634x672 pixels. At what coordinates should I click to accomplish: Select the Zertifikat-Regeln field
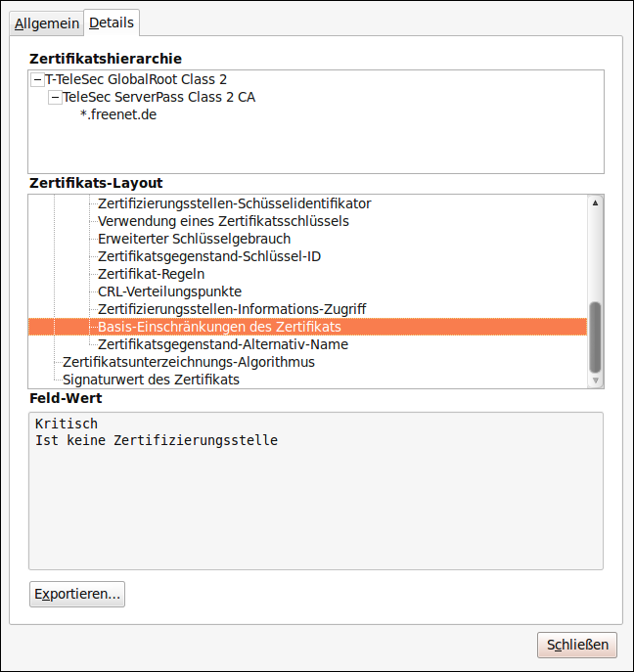tap(151, 274)
